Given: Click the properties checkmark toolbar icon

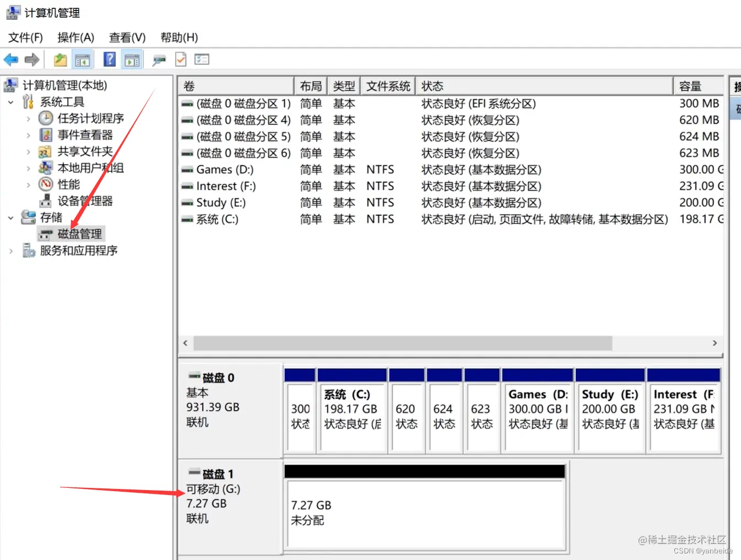Looking at the screenshot, I should (181, 59).
